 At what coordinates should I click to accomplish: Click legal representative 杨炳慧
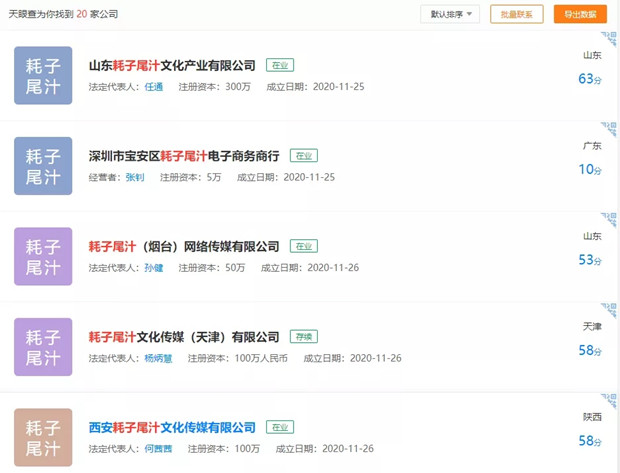[158, 358]
